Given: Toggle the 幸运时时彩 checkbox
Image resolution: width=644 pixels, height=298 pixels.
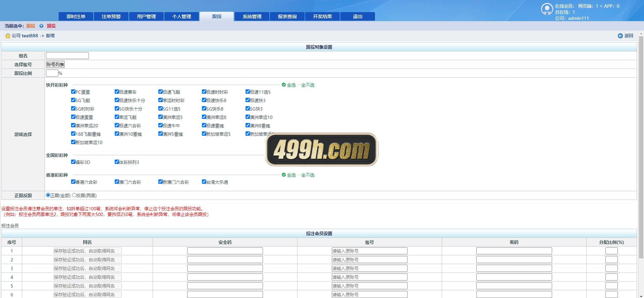Looking at the screenshot, I should [160, 100].
